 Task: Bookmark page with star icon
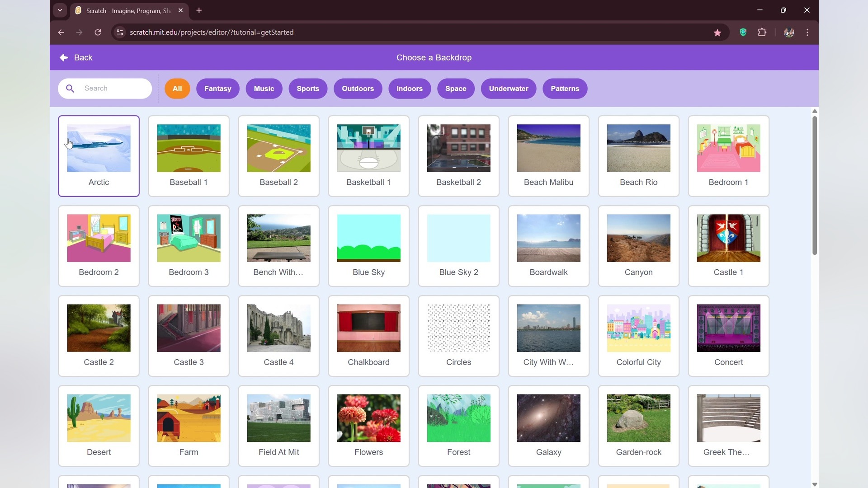[x=717, y=33]
